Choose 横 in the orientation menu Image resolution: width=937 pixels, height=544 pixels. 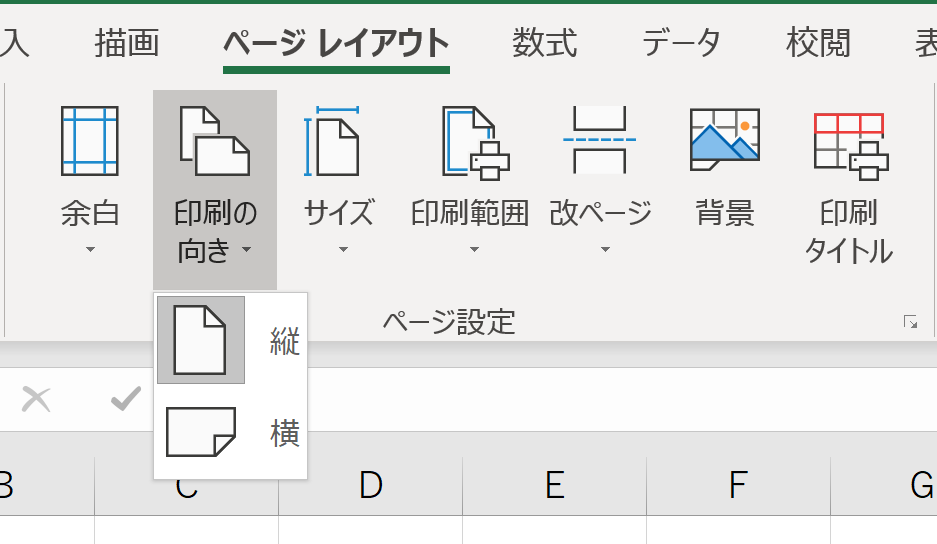pyautogui.click(x=231, y=432)
